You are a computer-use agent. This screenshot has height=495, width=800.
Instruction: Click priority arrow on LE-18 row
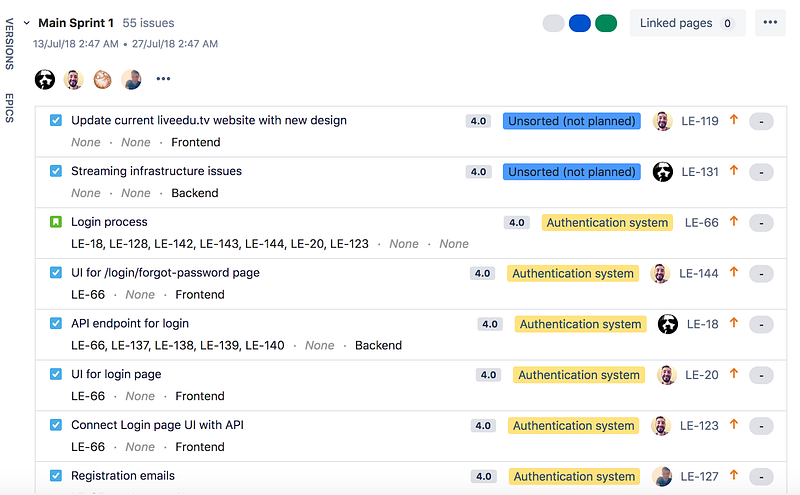coord(734,323)
